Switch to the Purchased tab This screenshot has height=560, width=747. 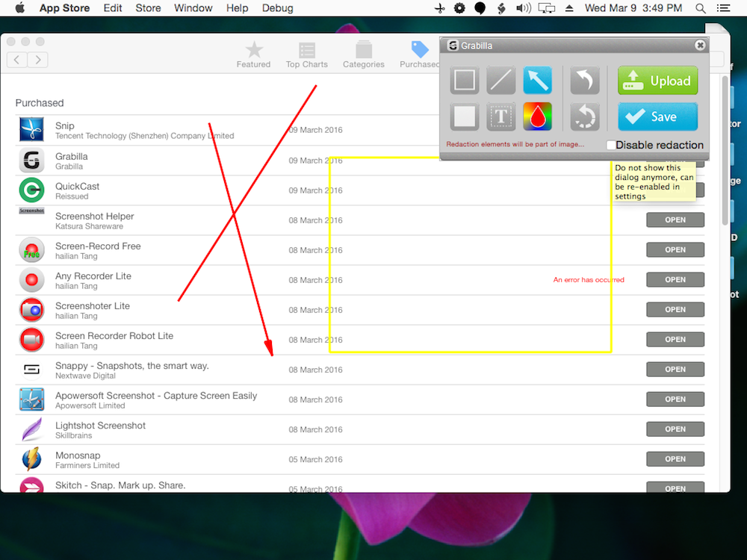tap(419, 55)
